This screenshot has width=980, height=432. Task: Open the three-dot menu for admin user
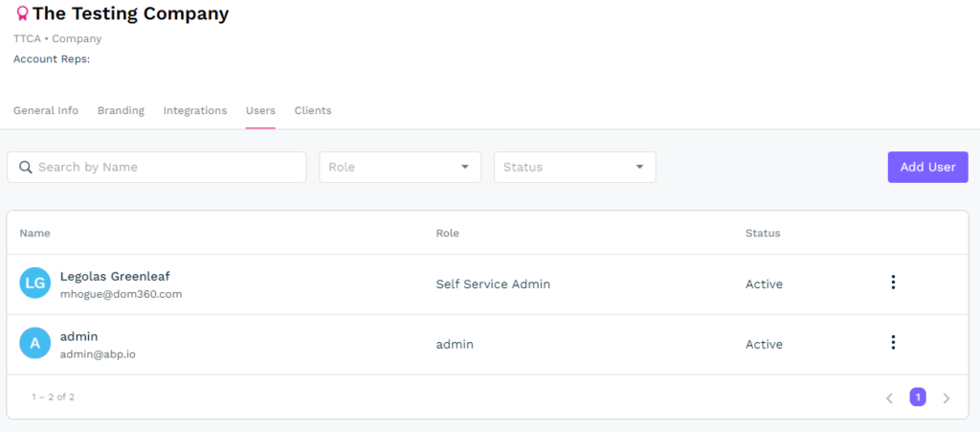point(892,343)
